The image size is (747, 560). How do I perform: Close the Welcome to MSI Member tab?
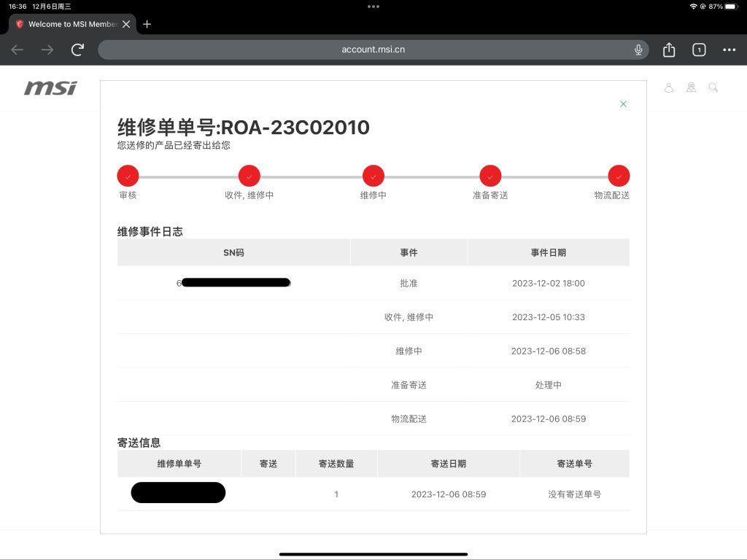click(x=127, y=24)
